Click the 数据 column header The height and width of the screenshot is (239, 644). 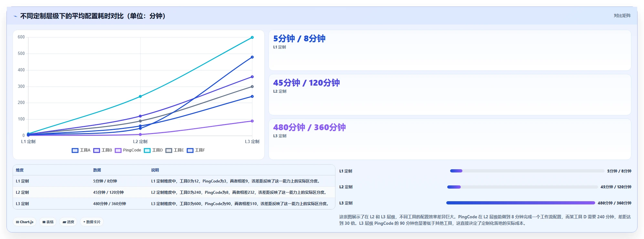point(97,170)
